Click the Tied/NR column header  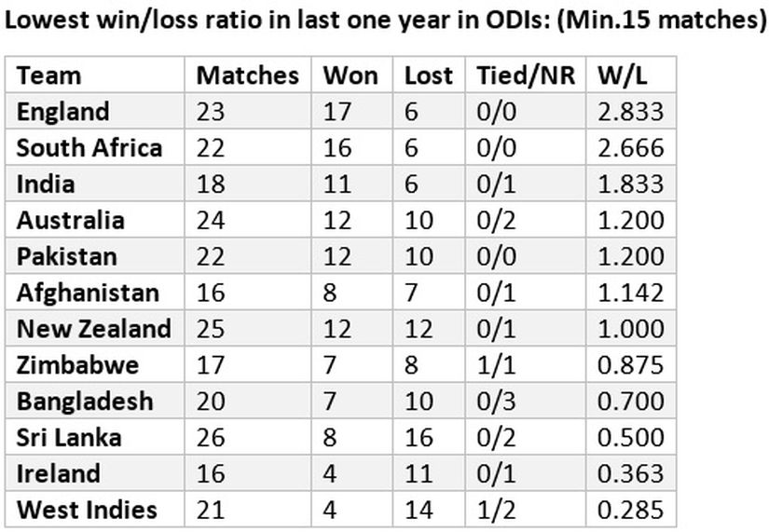point(526,76)
